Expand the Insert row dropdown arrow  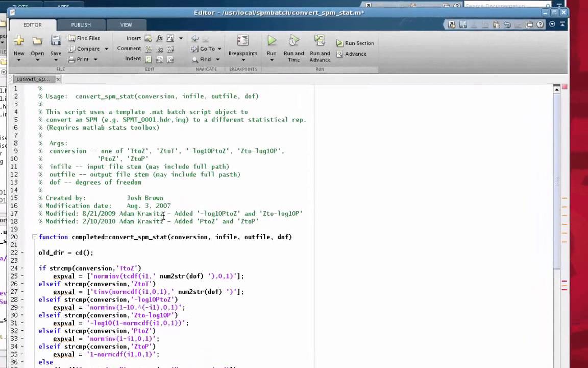181,38
